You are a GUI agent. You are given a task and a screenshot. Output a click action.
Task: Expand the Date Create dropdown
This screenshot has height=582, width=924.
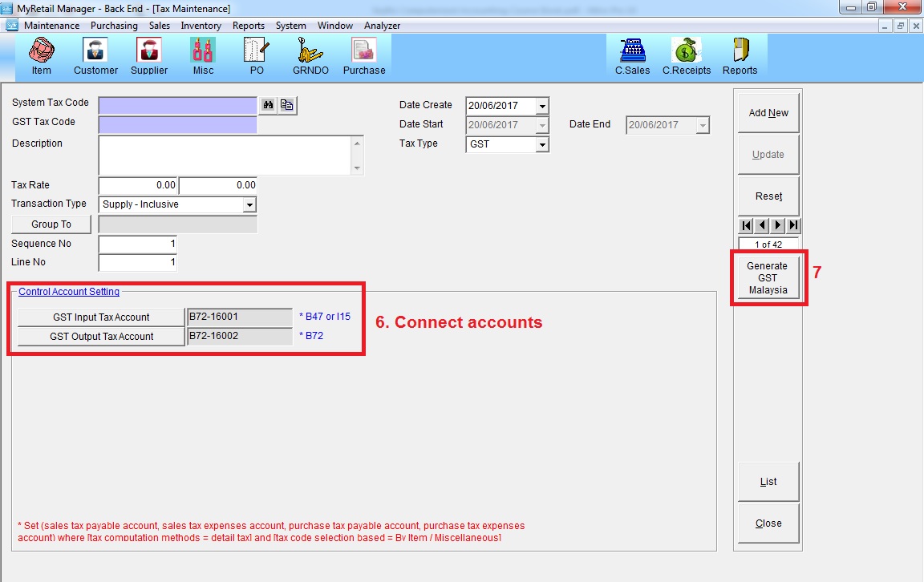tap(542, 106)
